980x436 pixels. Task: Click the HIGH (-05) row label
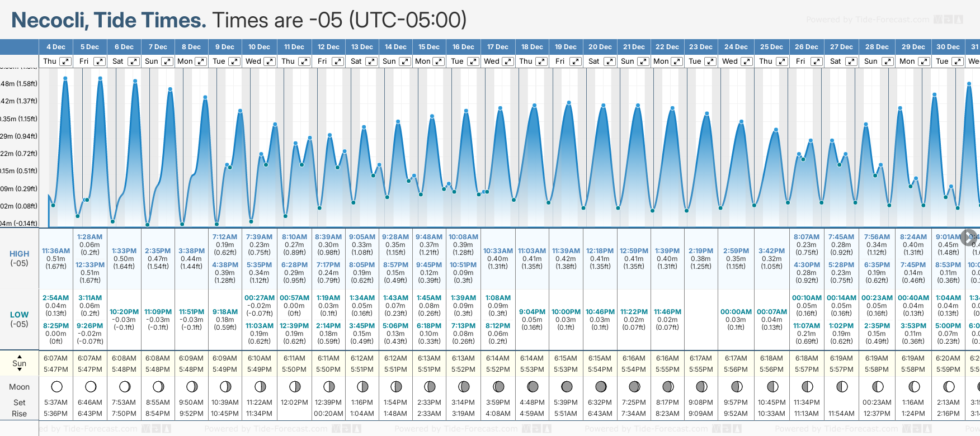[x=20, y=258]
